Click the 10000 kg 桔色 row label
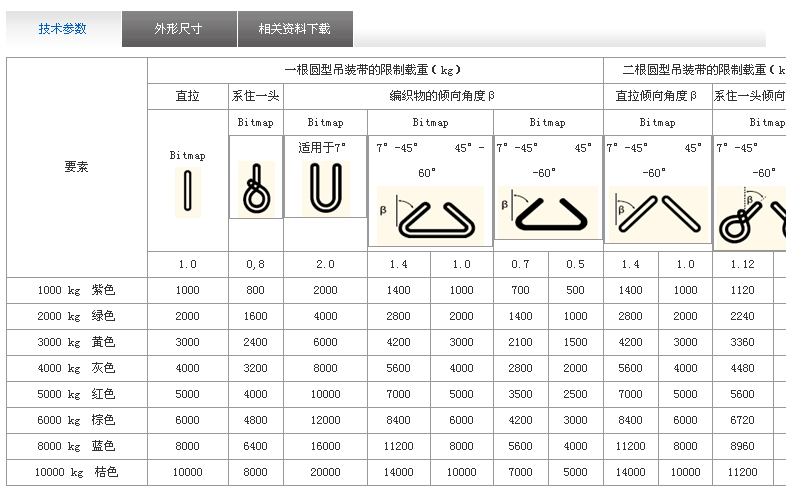This screenshot has height=496, width=786. coord(76,472)
